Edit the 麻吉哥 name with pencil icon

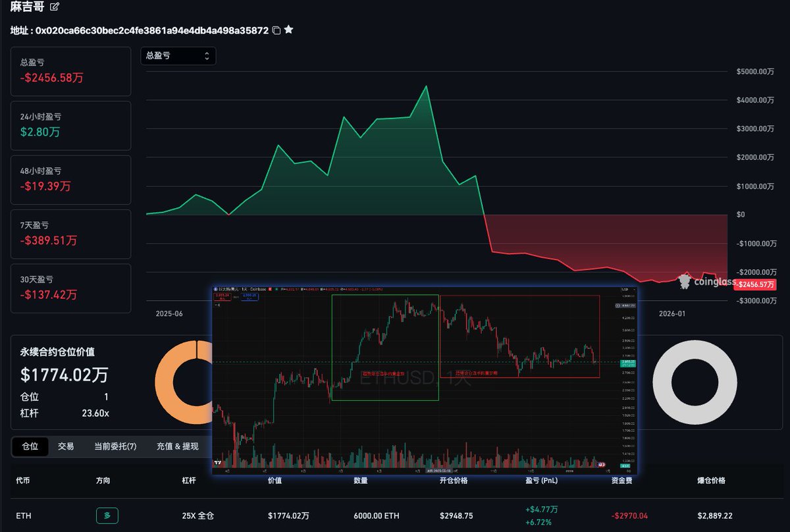coord(55,7)
